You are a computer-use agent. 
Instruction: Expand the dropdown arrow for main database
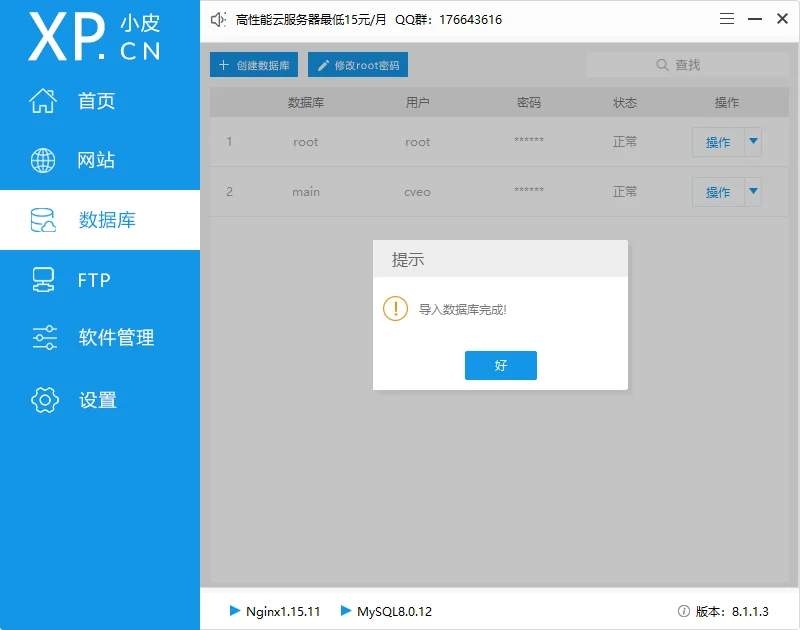coord(753,191)
